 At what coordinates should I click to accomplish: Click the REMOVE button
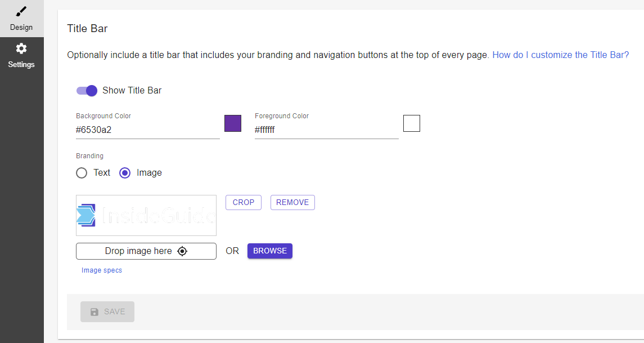pos(292,202)
